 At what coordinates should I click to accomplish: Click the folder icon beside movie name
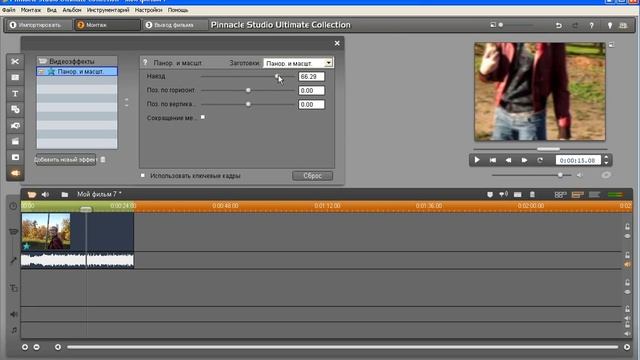[x=64, y=194]
